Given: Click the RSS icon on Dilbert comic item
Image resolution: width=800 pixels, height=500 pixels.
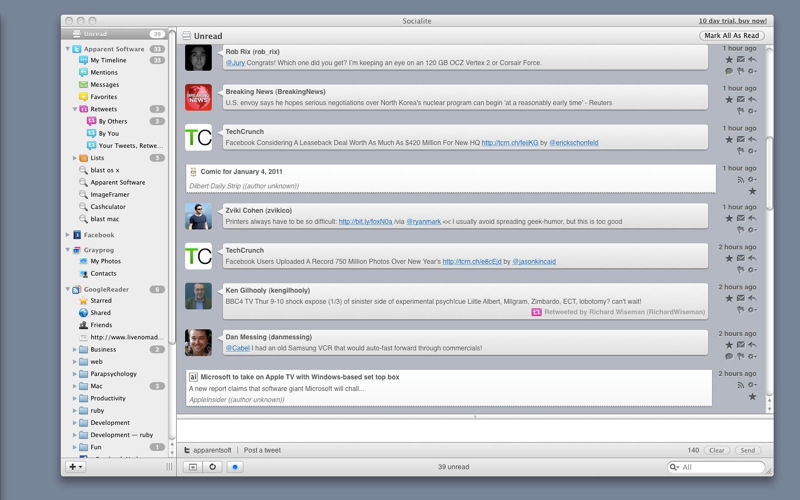Looking at the screenshot, I should click(741, 180).
